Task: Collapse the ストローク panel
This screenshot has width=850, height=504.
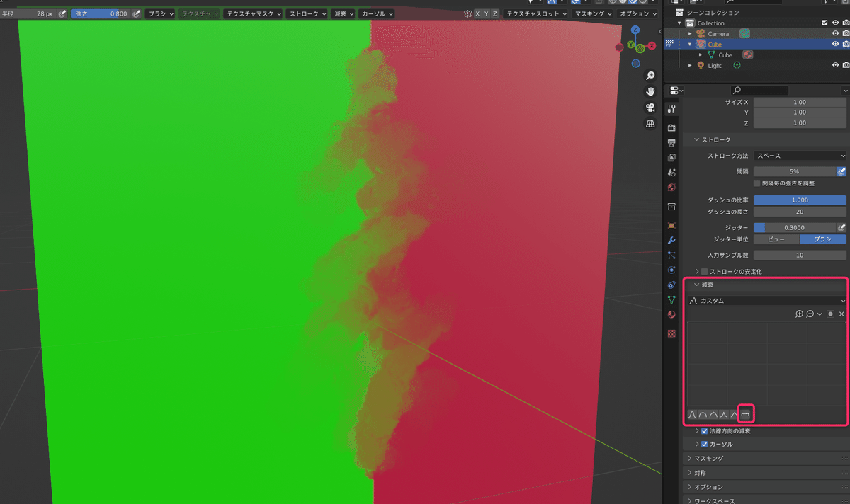Action: (x=765, y=140)
